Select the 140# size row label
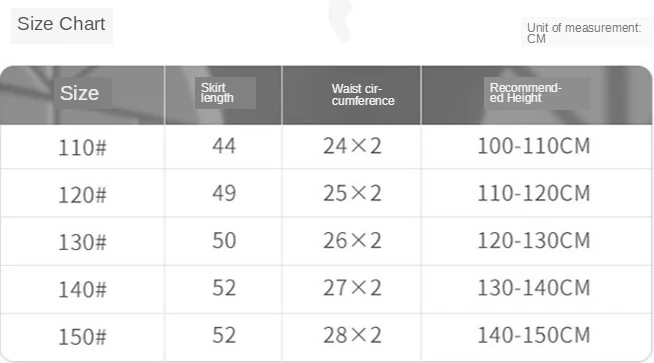The height and width of the screenshot is (363, 654). tap(82, 289)
